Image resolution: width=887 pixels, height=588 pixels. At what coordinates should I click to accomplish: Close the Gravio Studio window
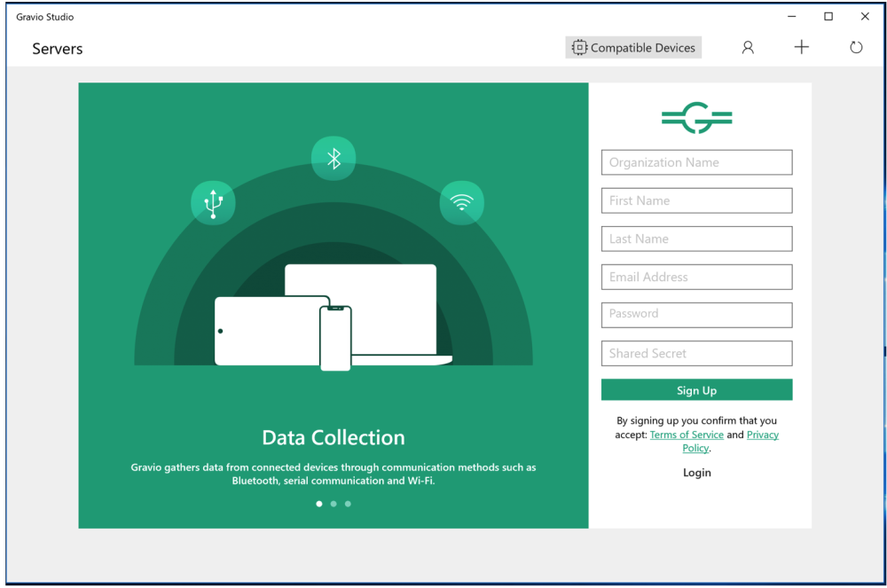865,16
